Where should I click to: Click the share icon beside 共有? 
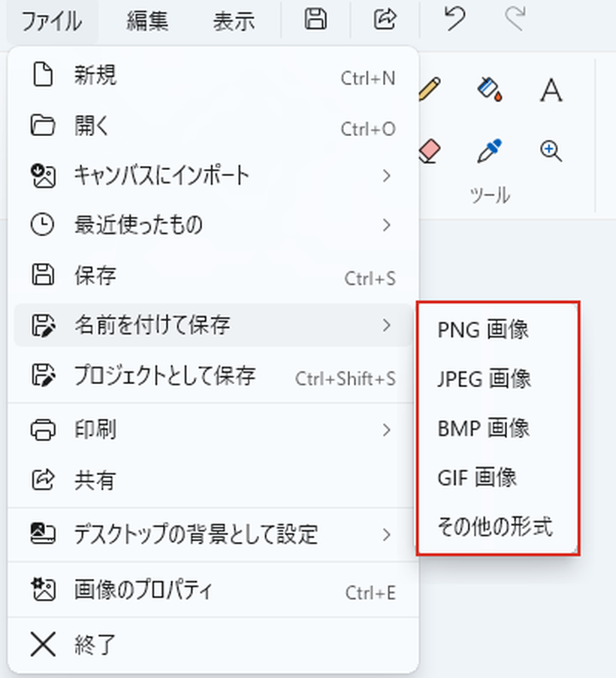(43, 480)
